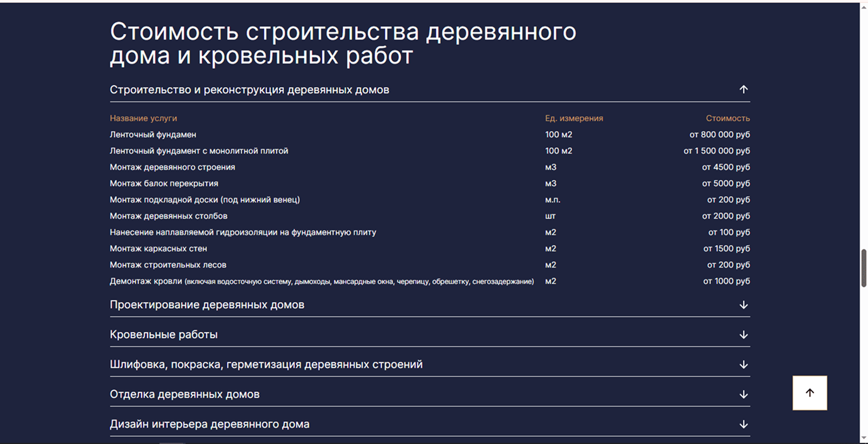The image size is (868, 444).
Task: Select Монтаж строительных лесов row
Action: [x=430, y=265]
